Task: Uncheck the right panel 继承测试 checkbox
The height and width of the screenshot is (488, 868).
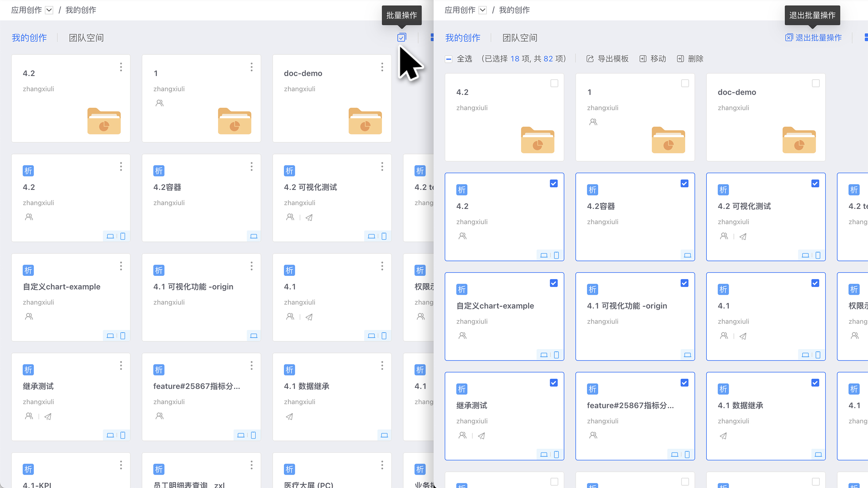Action: coord(554,383)
